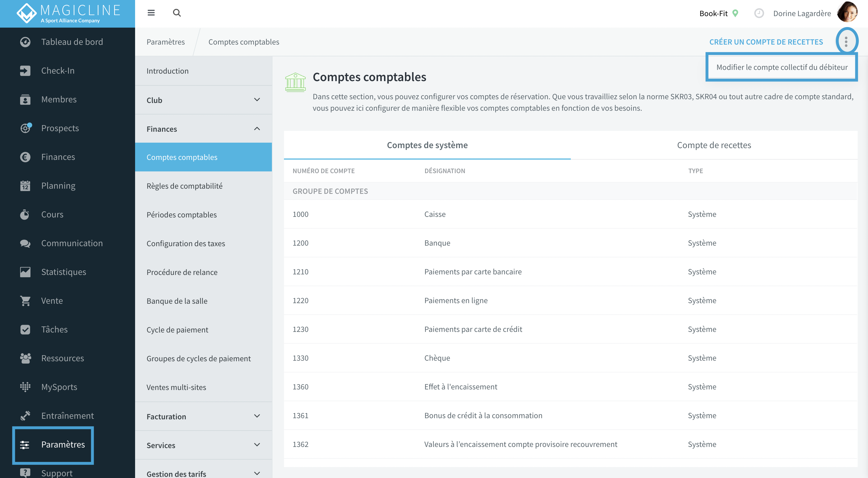Click Dorine Lagardère's profile avatar
This screenshot has width=868, height=478.
(x=847, y=12)
